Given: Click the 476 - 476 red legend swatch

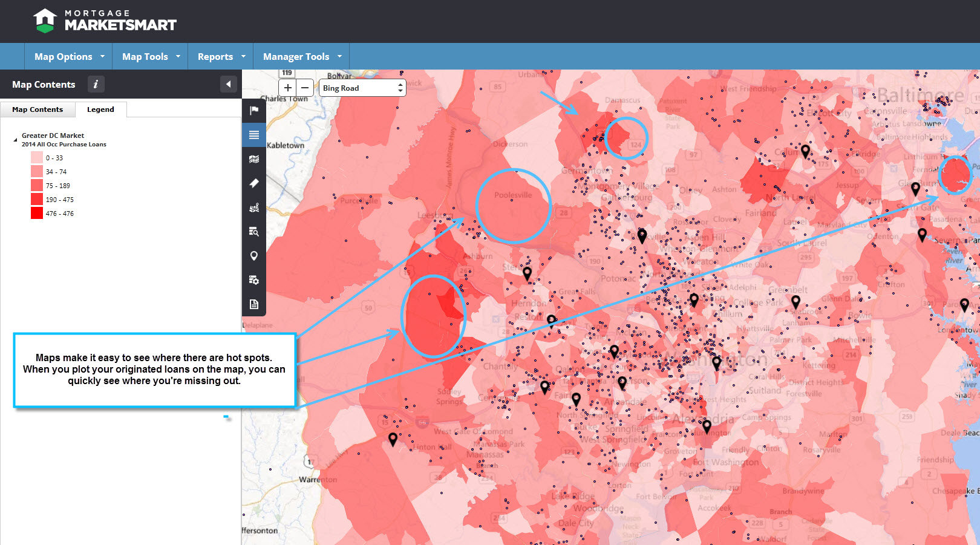Looking at the screenshot, I should click(37, 213).
